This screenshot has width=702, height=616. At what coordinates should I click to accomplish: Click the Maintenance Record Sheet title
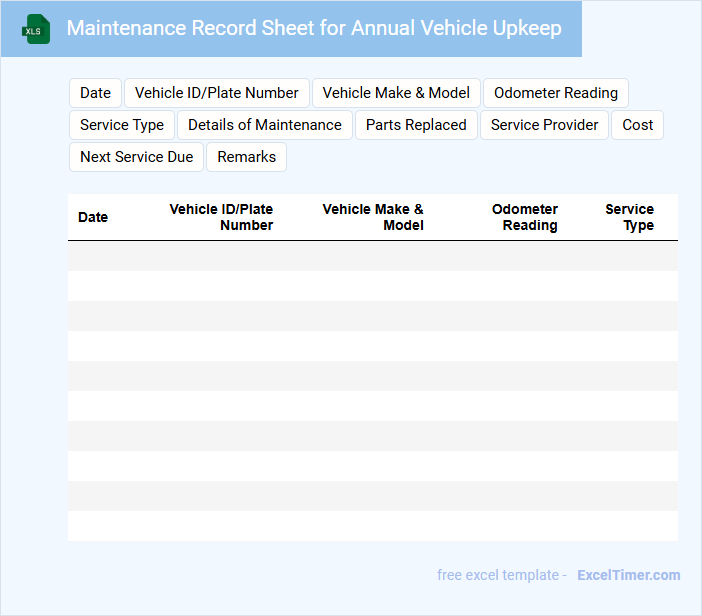click(314, 28)
